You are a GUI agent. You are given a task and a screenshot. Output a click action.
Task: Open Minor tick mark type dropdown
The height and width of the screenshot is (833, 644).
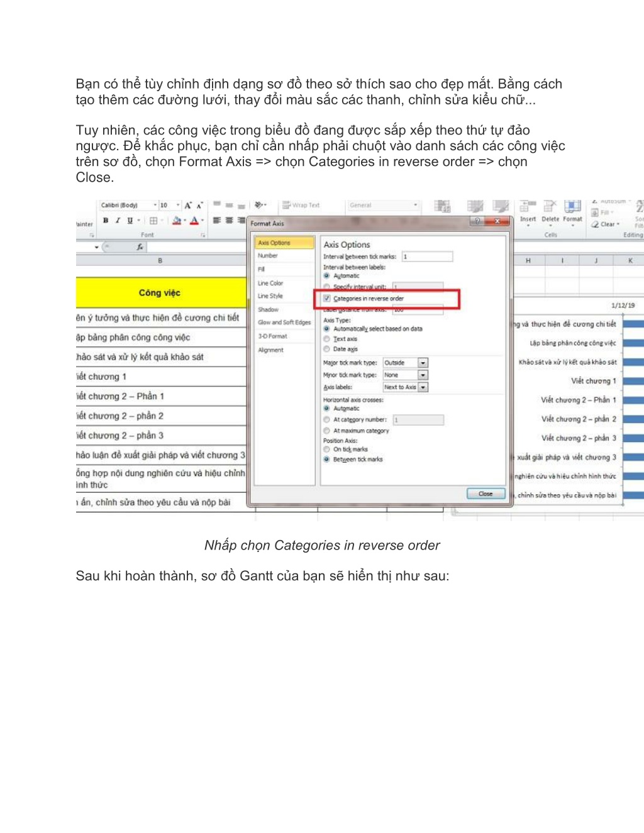(423, 375)
